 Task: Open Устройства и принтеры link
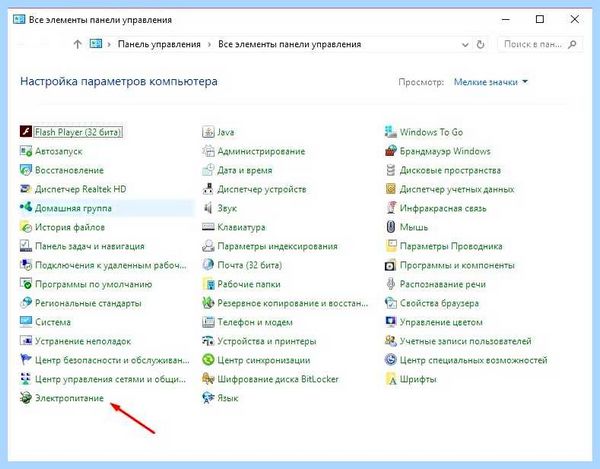(x=267, y=341)
